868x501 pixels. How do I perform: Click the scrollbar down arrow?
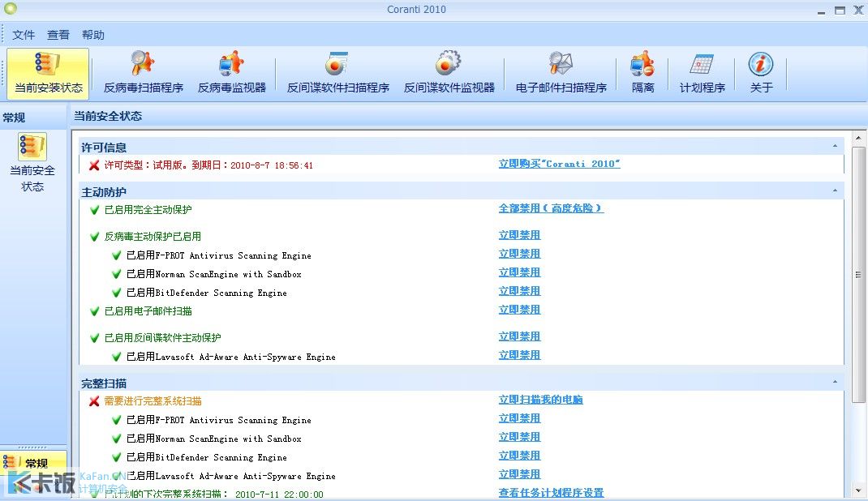coord(858,491)
